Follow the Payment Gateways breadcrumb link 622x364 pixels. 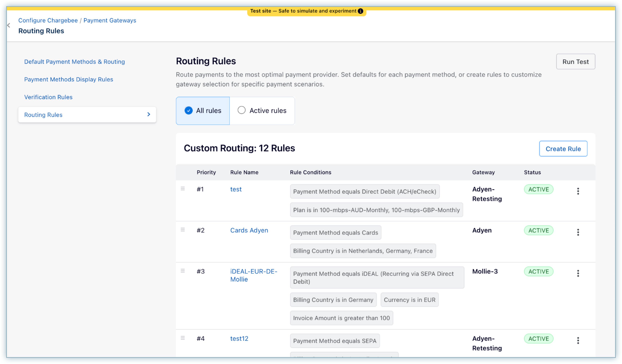[110, 21]
